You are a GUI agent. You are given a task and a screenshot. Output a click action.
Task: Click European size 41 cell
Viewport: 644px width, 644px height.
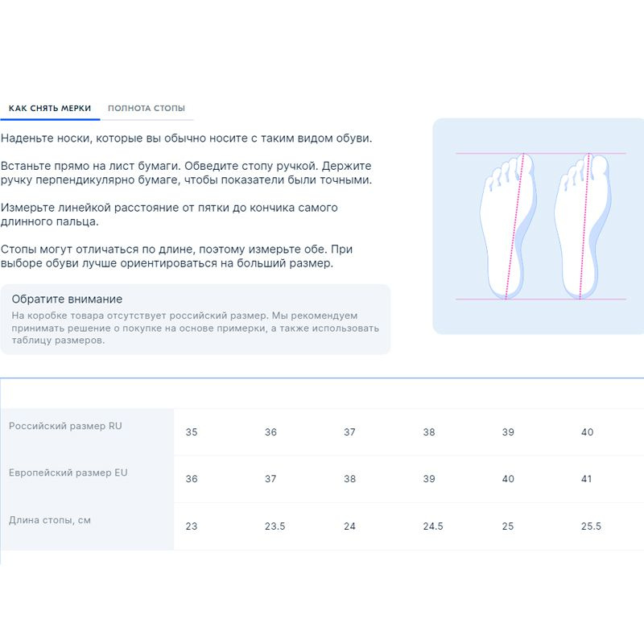click(587, 479)
